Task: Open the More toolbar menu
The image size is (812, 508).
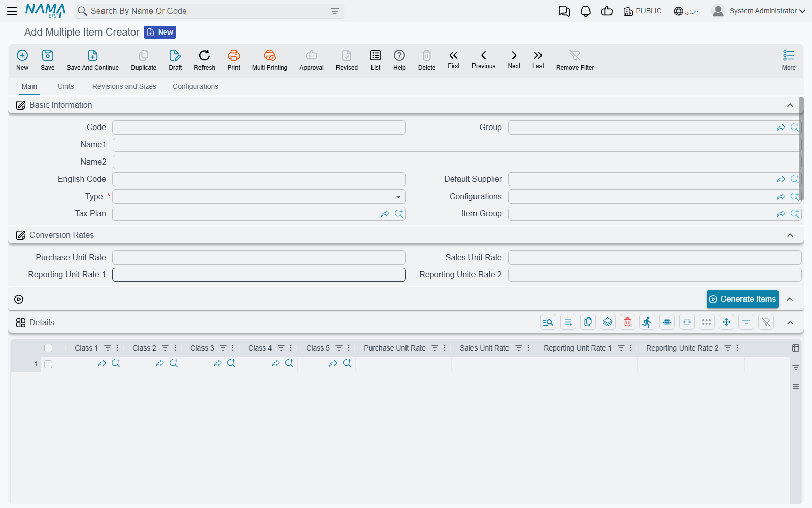Action: click(x=789, y=60)
